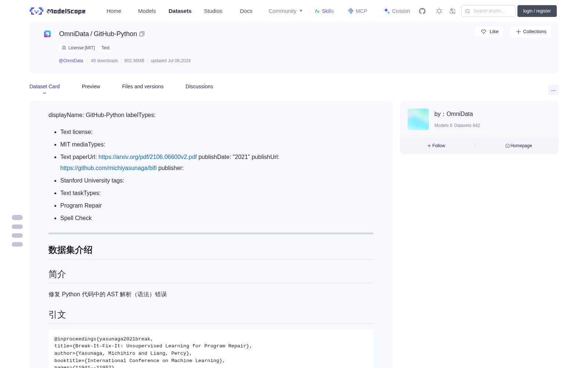
Task: Go to the Home page
Action: click(x=114, y=11)
